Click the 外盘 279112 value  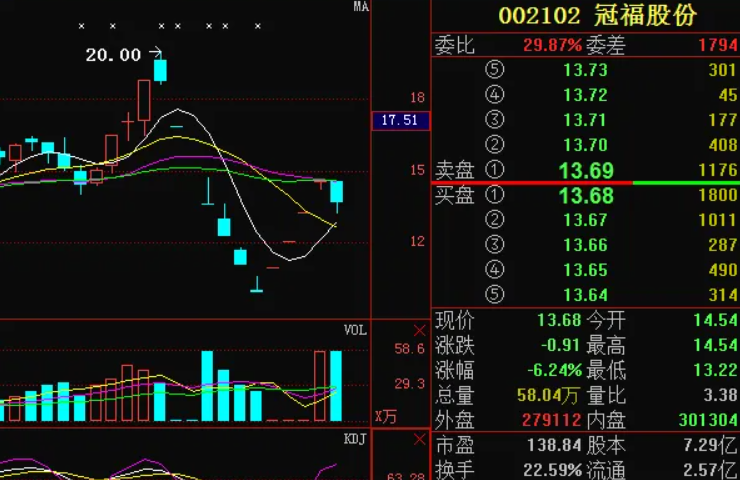pos(552,420)
